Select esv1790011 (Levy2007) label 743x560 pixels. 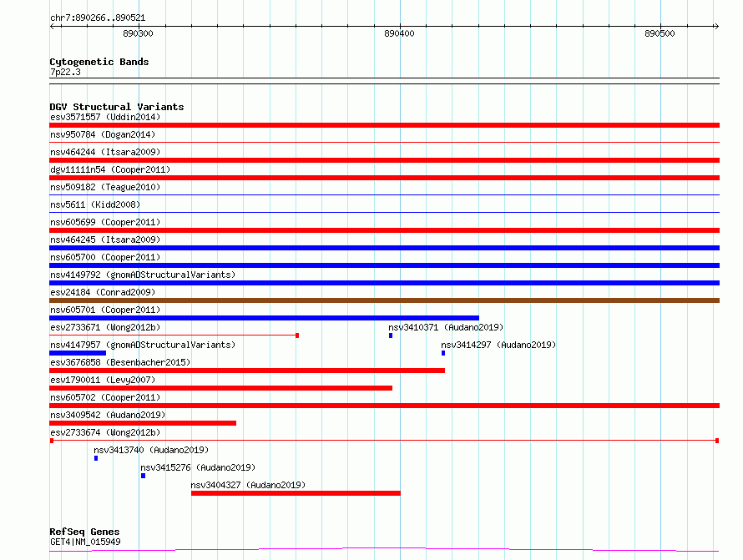pos(103,380)
